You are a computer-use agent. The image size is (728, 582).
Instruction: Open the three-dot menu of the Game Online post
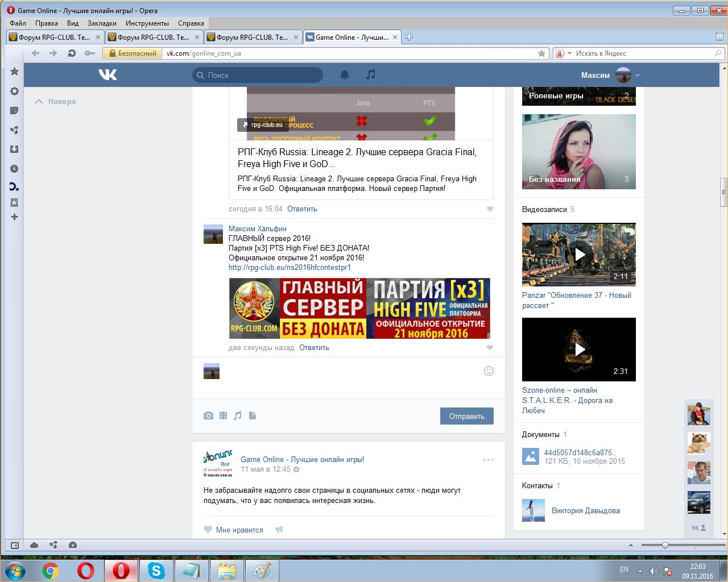pos(488,460)
